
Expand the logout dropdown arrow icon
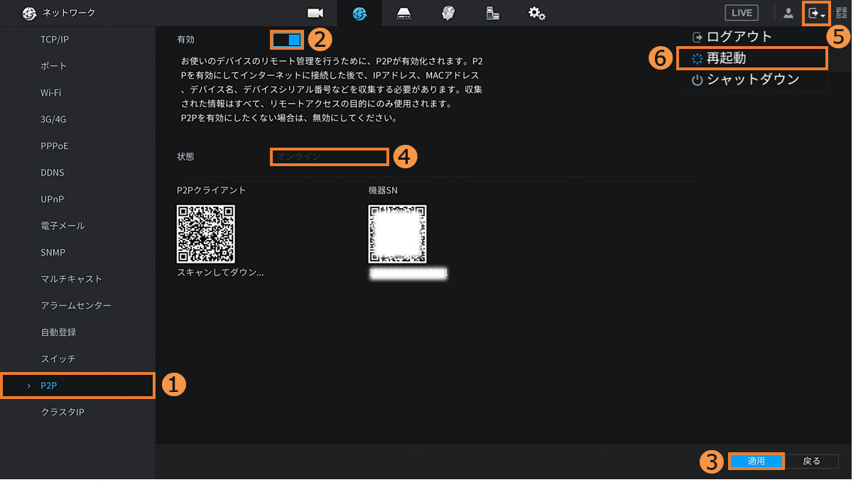click(x=816, y=13)
